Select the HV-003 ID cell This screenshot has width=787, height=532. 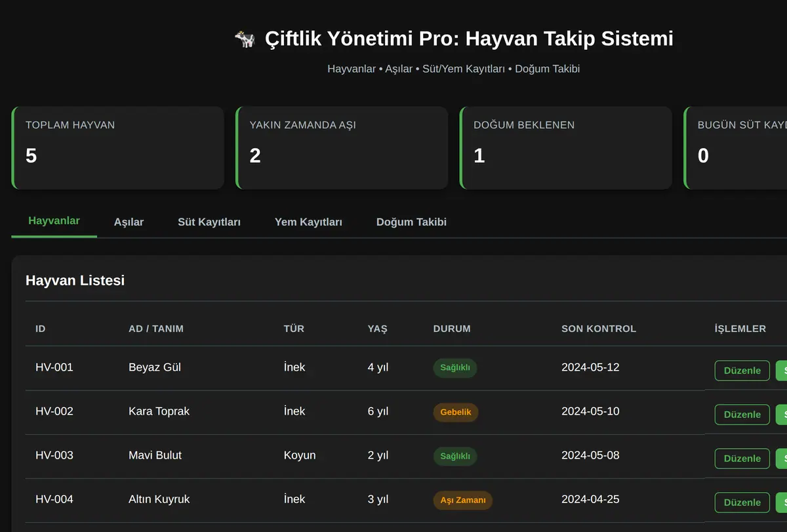[x=54, y=455]
